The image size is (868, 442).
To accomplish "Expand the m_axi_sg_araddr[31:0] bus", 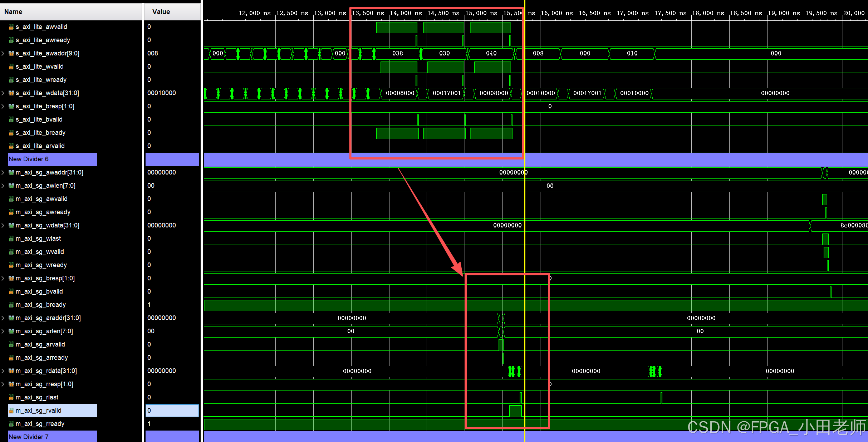I will 3,318.
